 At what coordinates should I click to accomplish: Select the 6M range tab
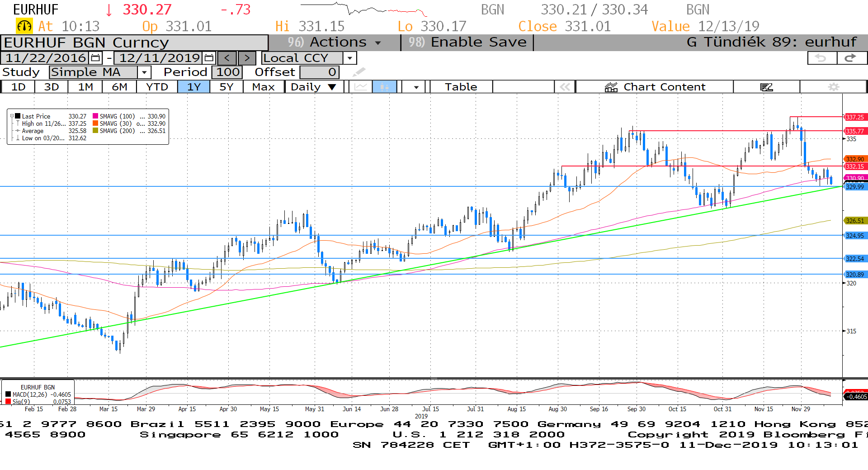point(120,87)
